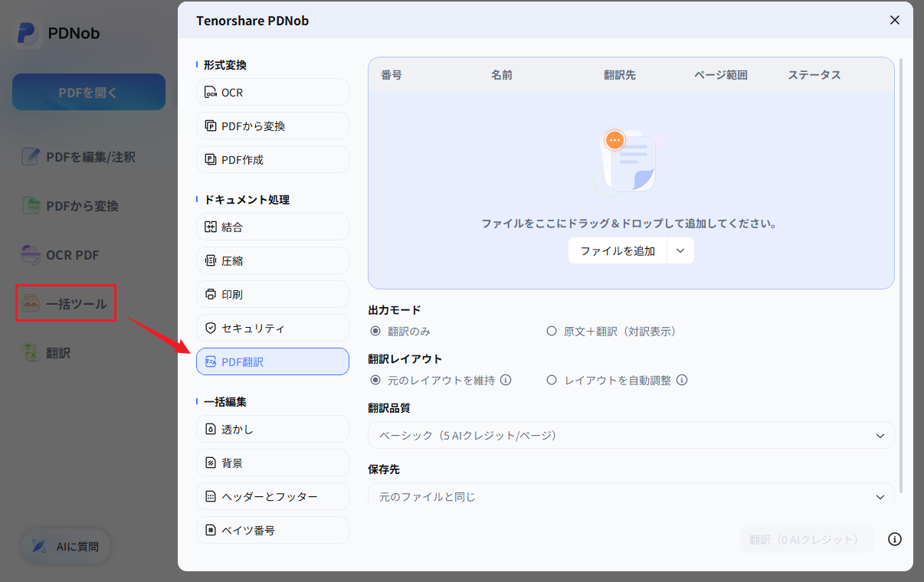Click the 透かし watermark icon
The height and width of the screenshot is (582, 924).
click(211, 430)
